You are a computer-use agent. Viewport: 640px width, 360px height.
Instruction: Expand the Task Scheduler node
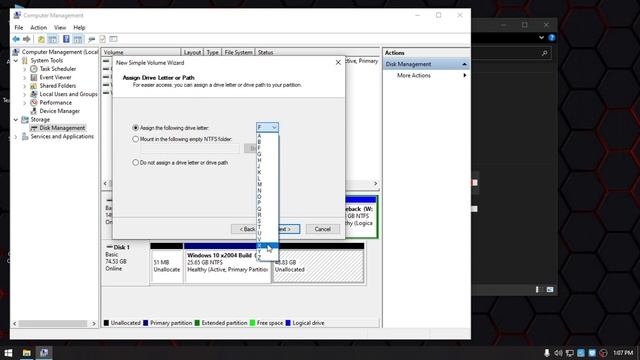24,69
